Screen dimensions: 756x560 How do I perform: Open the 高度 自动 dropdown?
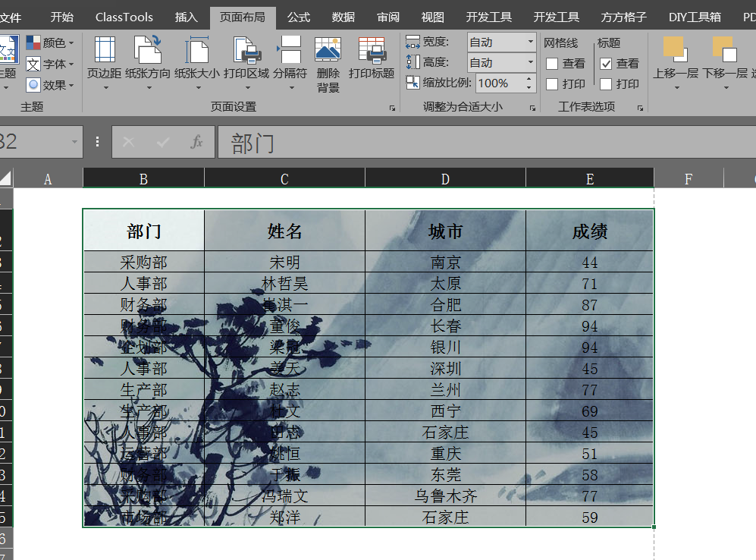coord(530,62)
